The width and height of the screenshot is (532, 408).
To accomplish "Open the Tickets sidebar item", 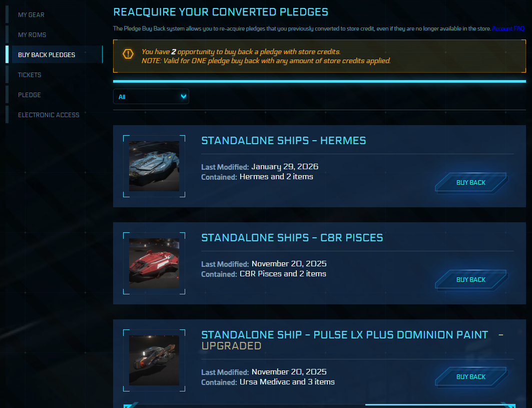I will click(30, 75).
